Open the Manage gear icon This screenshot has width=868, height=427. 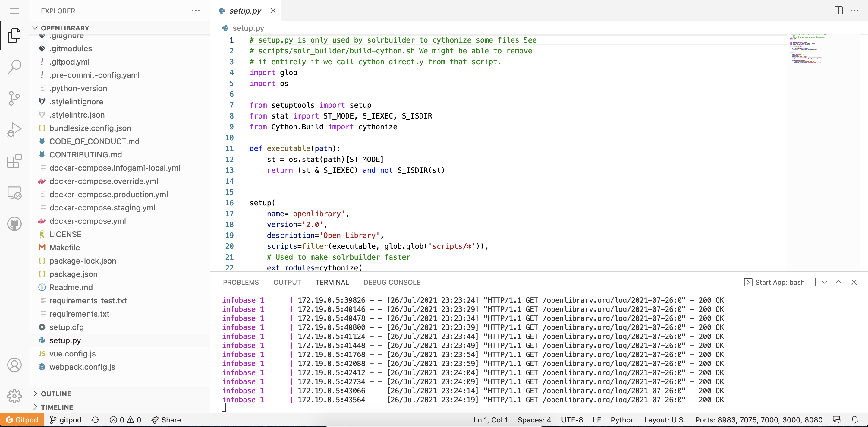click(14, 396)
